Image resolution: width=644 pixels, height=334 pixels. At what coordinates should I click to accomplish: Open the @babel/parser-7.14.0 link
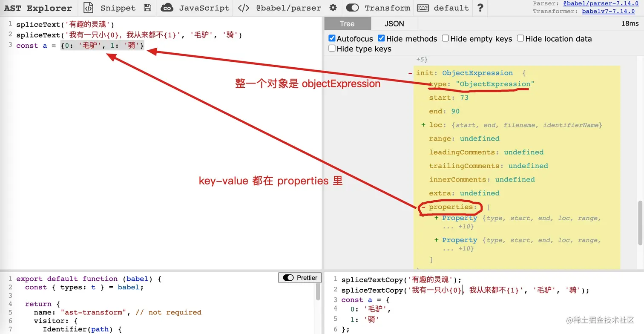point(601,3)
